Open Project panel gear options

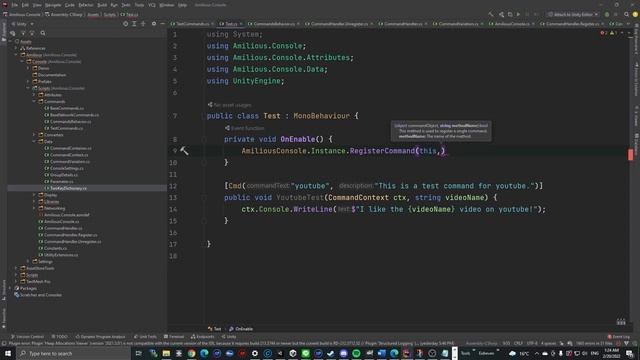tap(154, 24)
